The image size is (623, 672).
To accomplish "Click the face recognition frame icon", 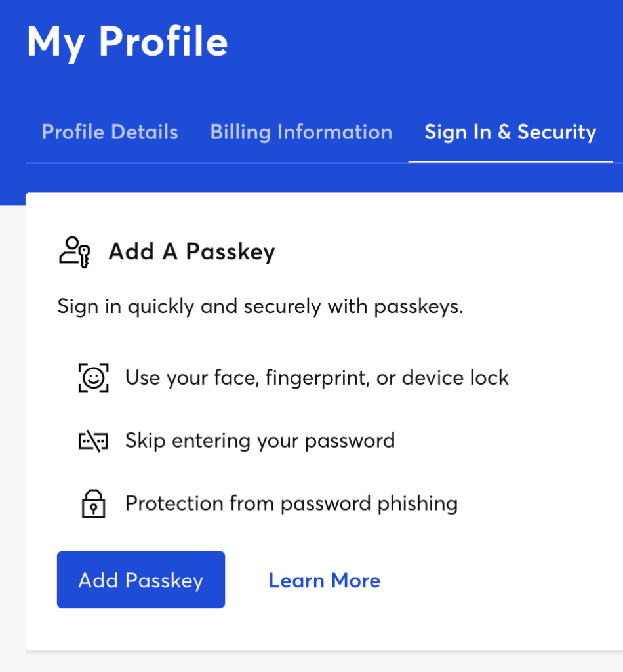I will point(93,377).
